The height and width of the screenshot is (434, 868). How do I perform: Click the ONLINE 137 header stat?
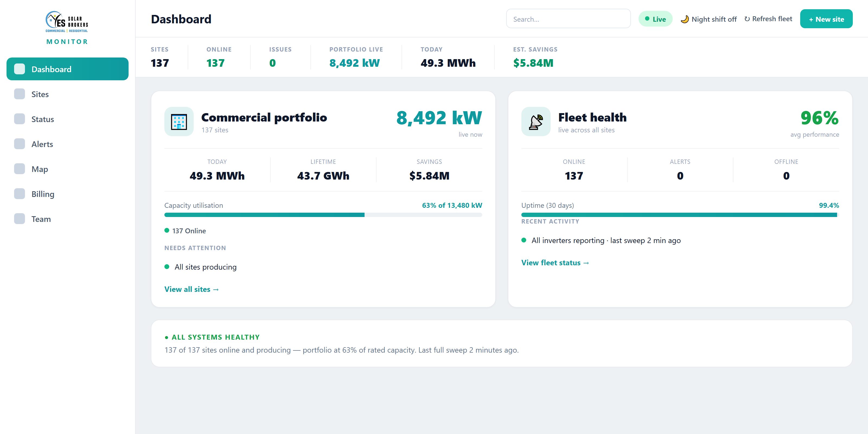pos(219,58)
